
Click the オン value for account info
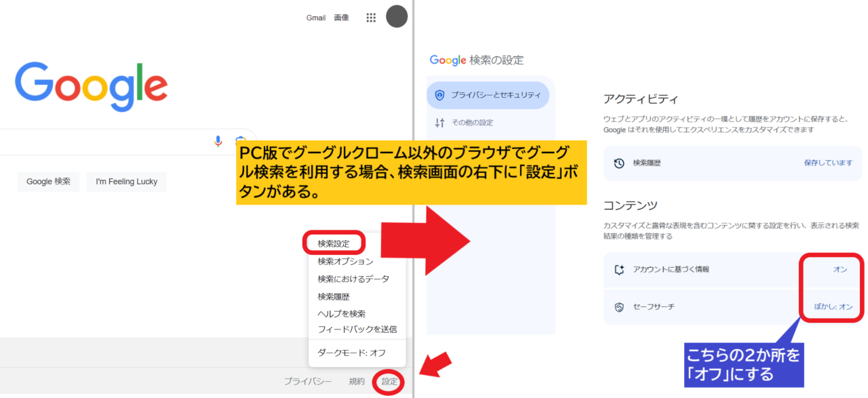[840, 269]
